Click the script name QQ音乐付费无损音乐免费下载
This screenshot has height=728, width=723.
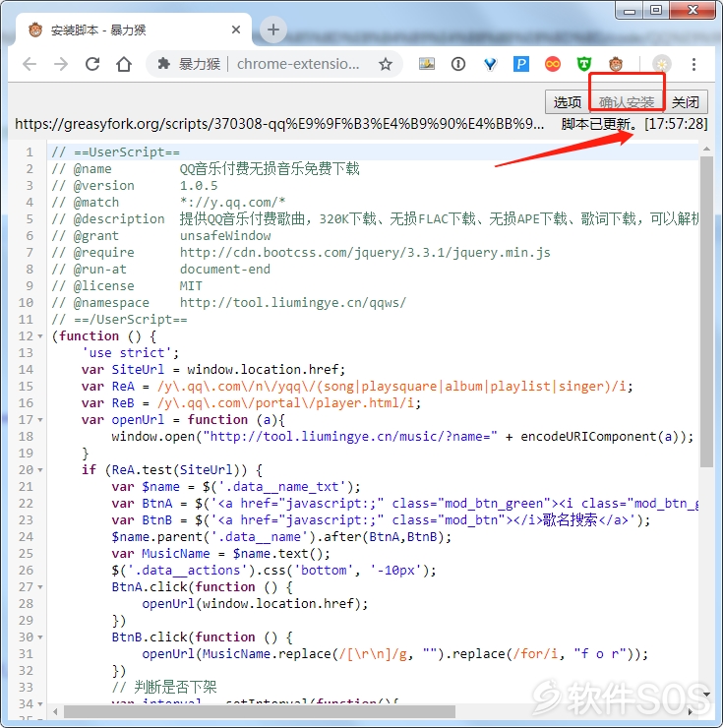270,169
